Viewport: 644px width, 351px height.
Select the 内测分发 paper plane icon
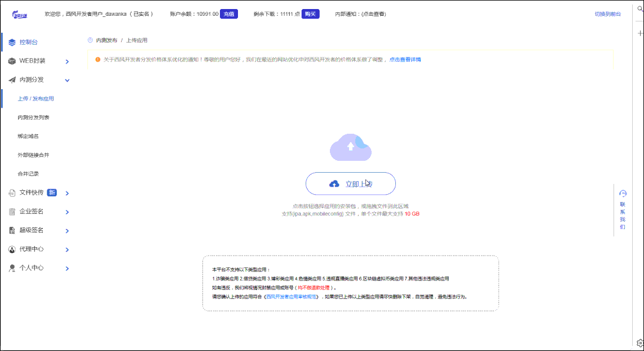click(11, 80)
